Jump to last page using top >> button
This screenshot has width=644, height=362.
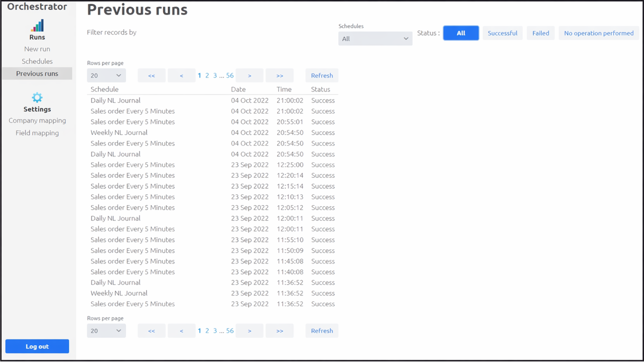280,76
